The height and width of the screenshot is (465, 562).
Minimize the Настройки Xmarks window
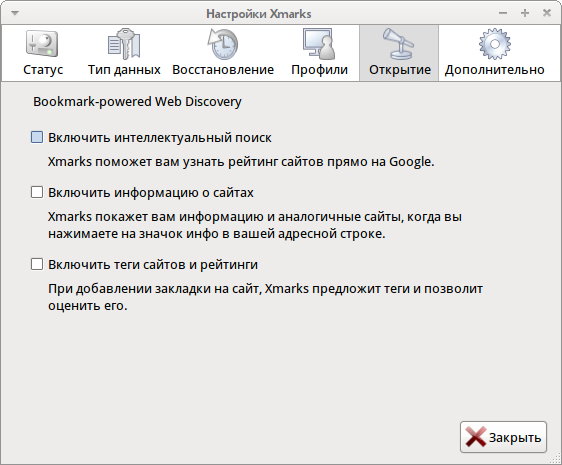click(x=503, y=13)
